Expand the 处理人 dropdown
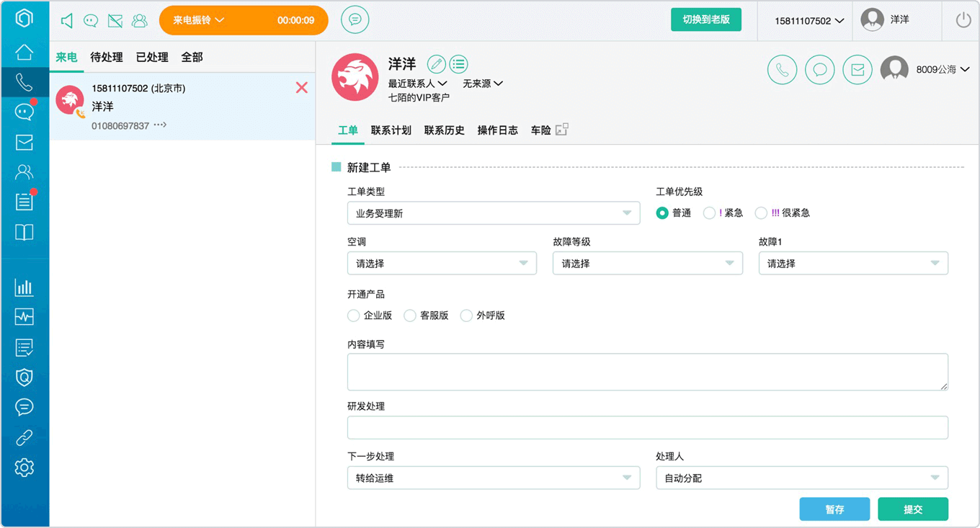980x528 pixels. coord(801,478)
